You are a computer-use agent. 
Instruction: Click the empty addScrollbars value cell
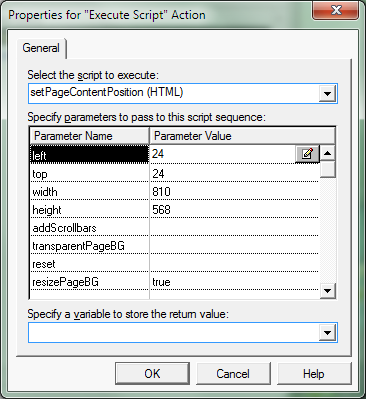[x=234, y=228]
